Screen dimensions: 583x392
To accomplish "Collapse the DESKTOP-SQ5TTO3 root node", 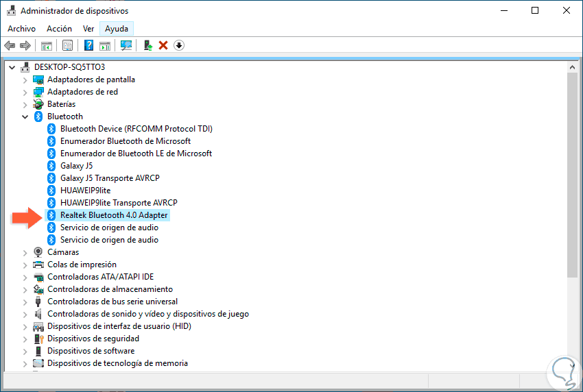I will 12,67.
